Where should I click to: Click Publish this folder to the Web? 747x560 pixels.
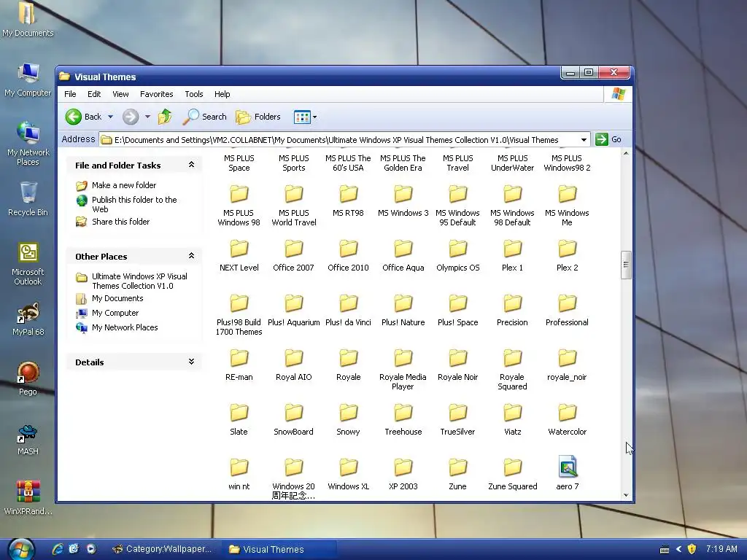coord(134,204)
